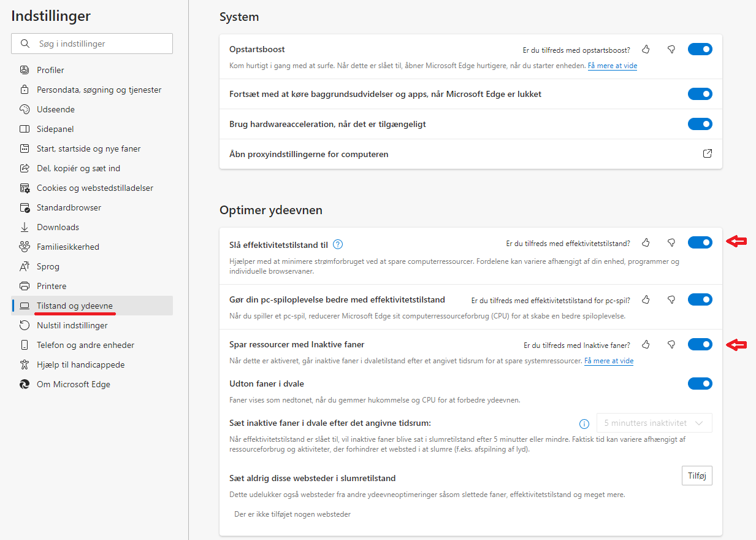This screenshot has width=756, height=540.
Task: Disable hardware acceleration toggle
Action: 700,124
